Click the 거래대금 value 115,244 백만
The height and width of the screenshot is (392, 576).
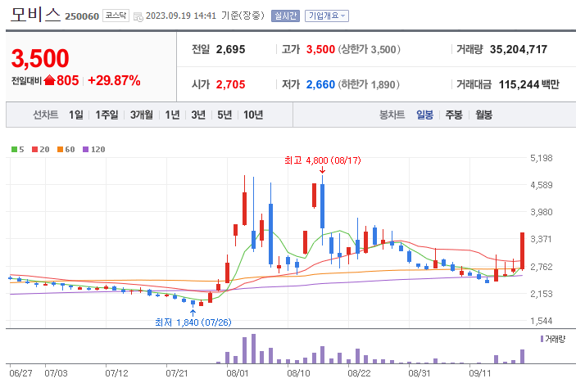pyautogui.click(x=528, y=84)
